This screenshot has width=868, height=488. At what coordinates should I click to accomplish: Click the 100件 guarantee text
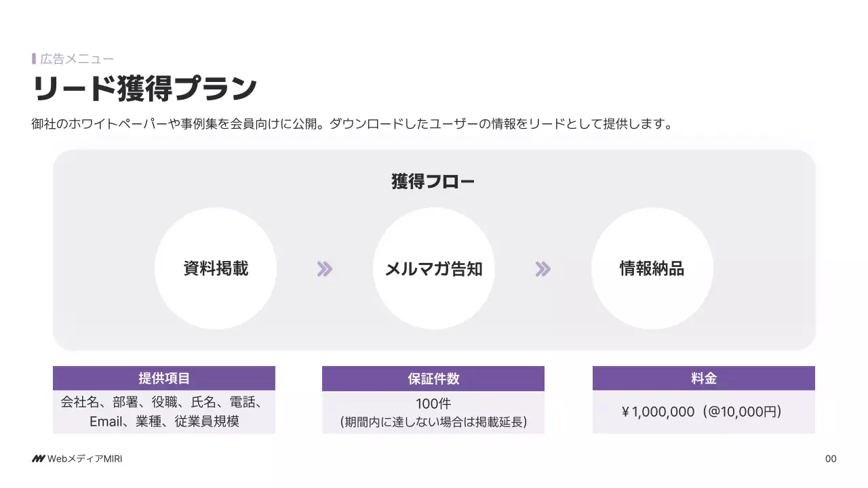433,404
